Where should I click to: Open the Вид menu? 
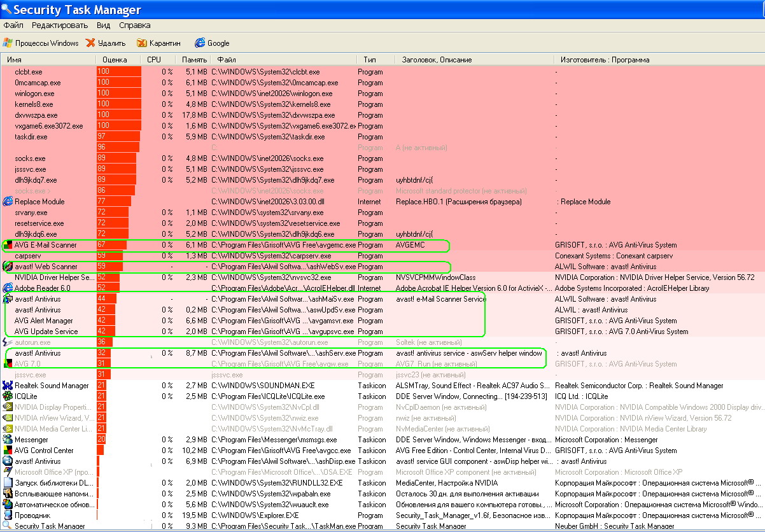pos(104,25)
